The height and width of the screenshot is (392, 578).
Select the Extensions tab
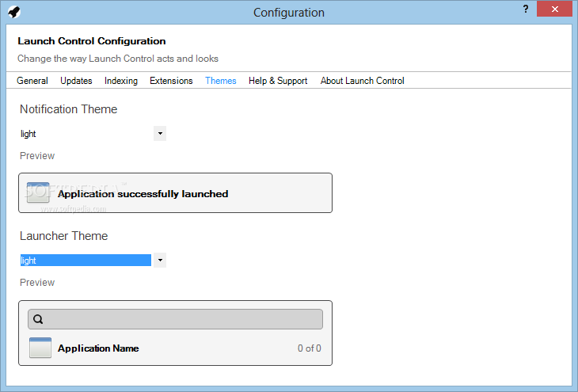click(171, 81)
